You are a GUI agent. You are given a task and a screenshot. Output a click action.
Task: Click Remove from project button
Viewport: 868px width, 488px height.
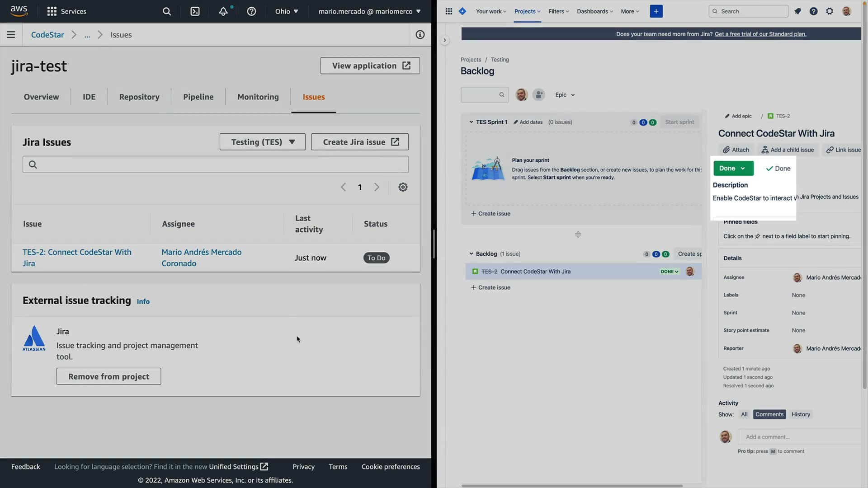pos(108,376)
